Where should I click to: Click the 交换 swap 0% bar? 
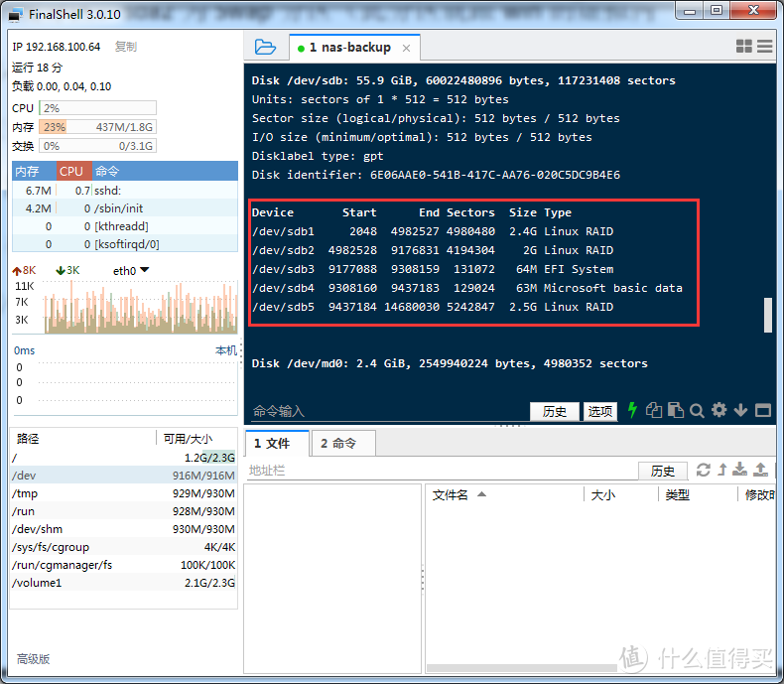[x=98, y=146]
